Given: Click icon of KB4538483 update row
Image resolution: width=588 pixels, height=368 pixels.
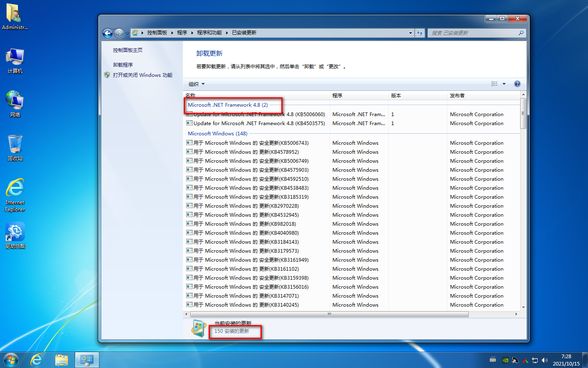Looking at the screenshot, I should pyautogui.click(x=189, y=188).
